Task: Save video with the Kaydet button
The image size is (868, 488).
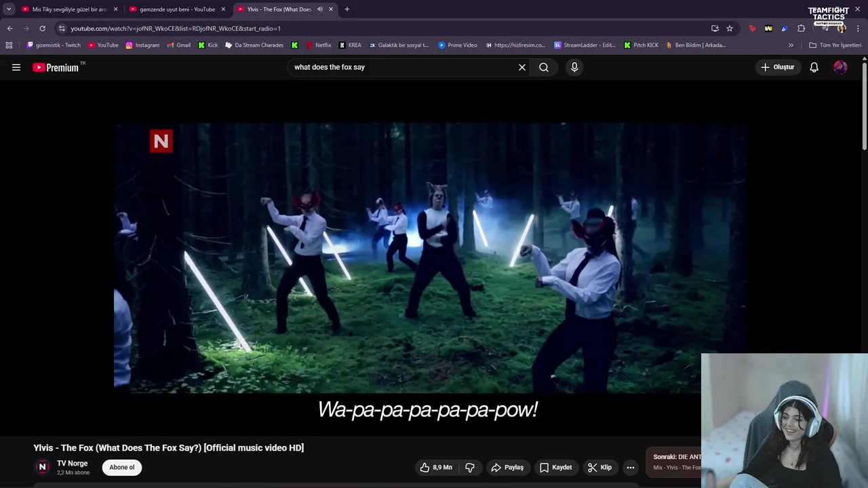Action: point(556,467)
